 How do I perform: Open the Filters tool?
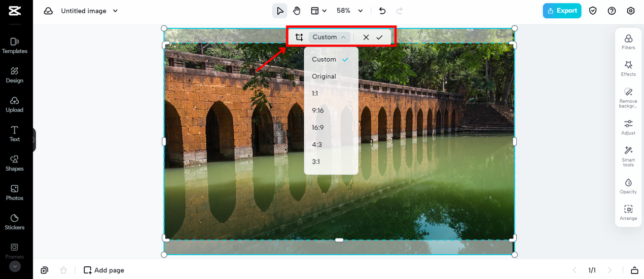click(628, 42)
